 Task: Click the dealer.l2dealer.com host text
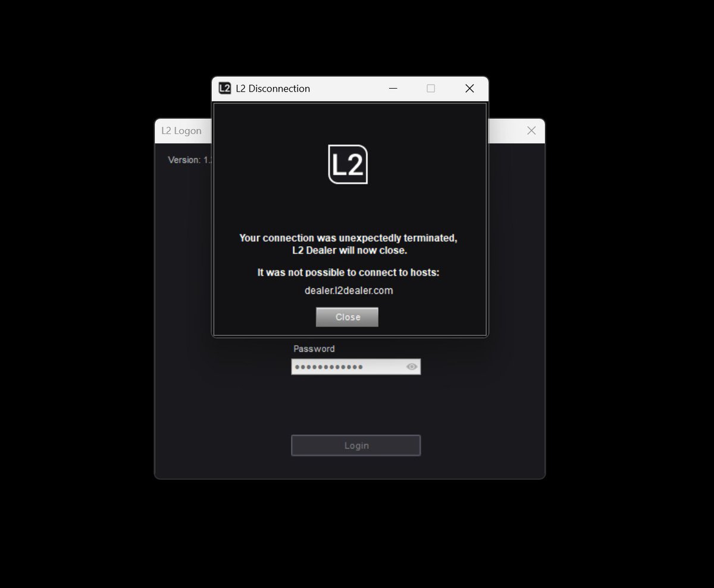(x=349, y=291)
